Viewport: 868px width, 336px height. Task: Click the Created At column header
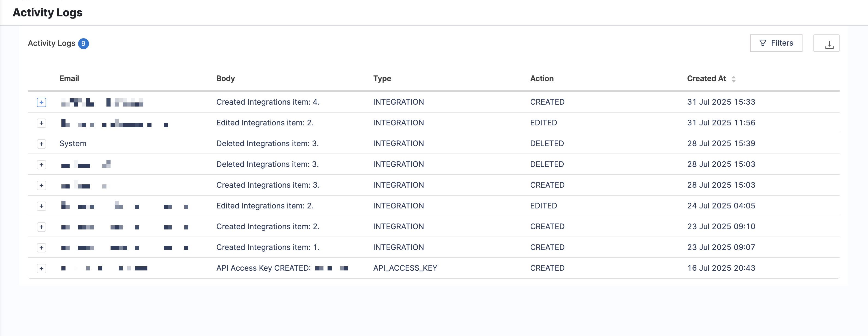tap(706, 79)
